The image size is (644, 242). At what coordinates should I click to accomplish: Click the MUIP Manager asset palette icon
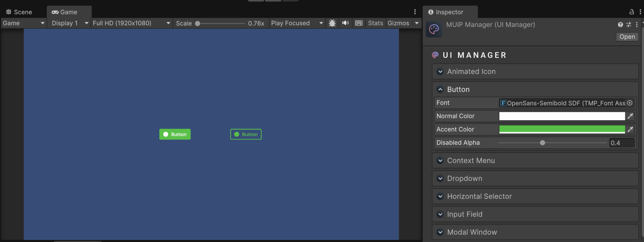tap(434, 29)
